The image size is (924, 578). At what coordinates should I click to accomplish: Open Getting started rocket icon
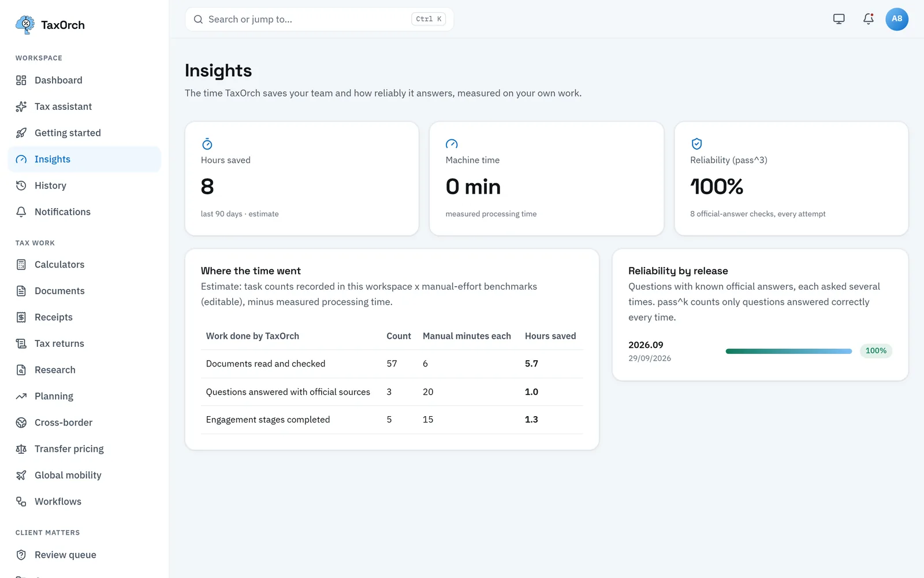point(21,133)
